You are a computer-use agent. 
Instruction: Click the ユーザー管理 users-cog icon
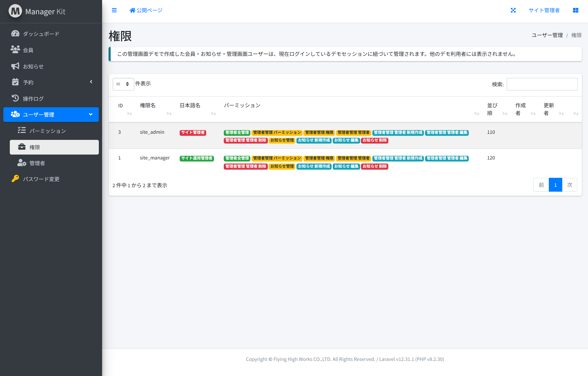[x=15, y=114]
